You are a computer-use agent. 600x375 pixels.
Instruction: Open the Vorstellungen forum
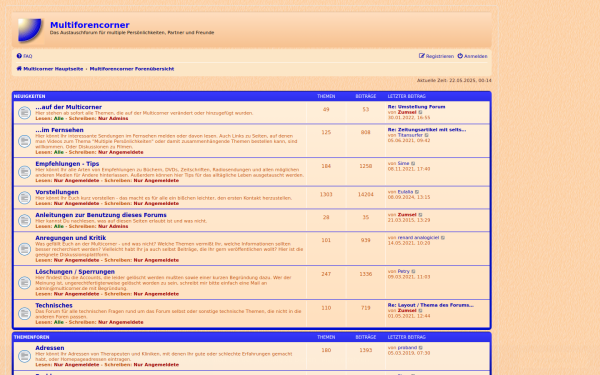[57, 192]
